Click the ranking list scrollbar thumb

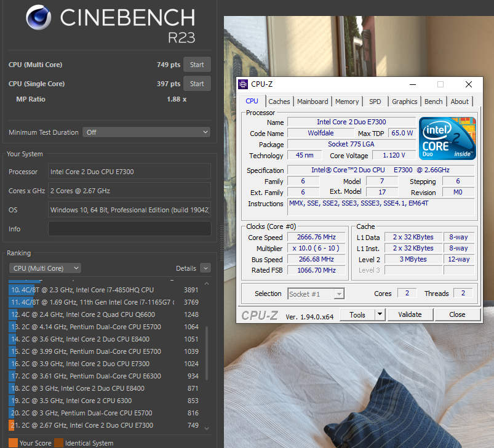coord(207,353)
